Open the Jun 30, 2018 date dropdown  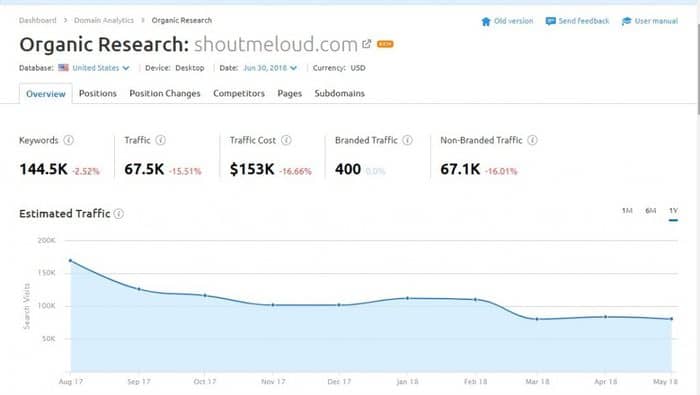270,68
